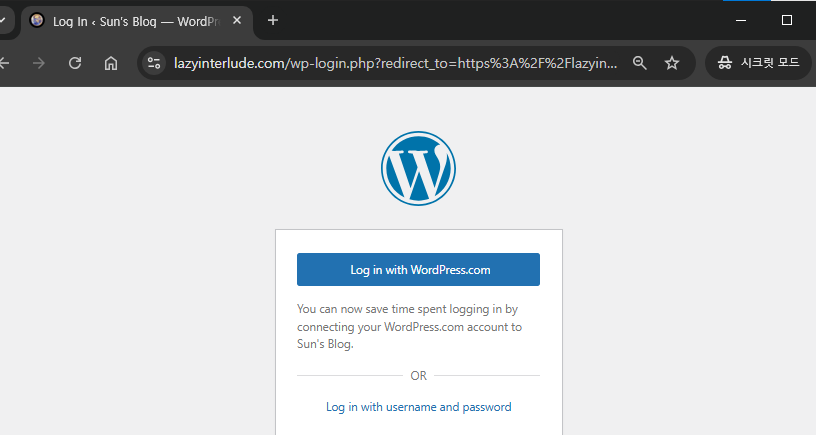The image size is (816, 435).
Task: Click the WordPress.com account description text
Action: pos(409,327)
